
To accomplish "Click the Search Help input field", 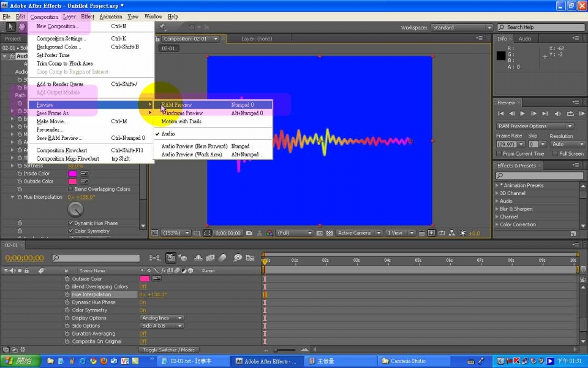I will pos(540,28).
